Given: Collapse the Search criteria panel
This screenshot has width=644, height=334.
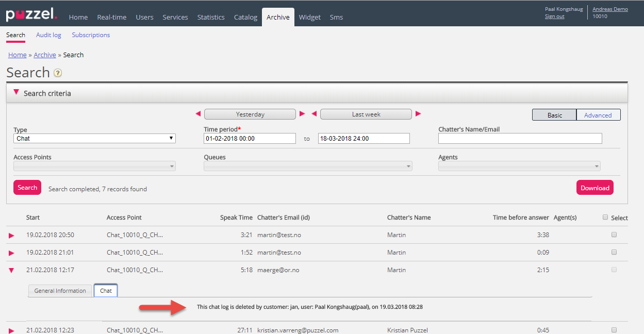Looking at the screenshot, I should click(16, 93).
